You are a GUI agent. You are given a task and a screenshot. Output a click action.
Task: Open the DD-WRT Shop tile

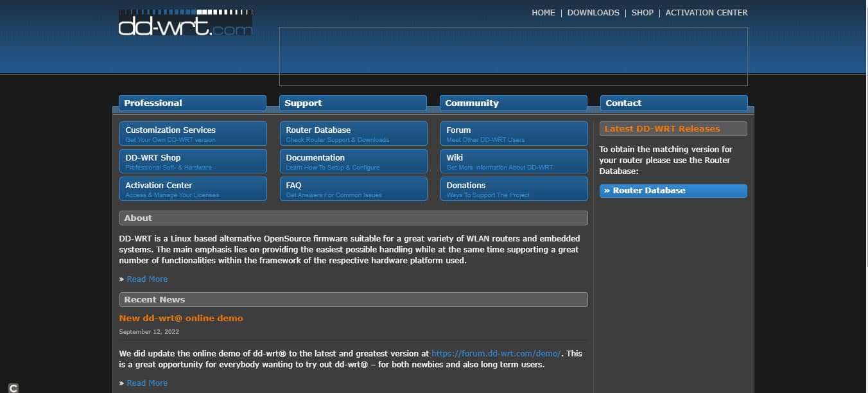point(193,161)
